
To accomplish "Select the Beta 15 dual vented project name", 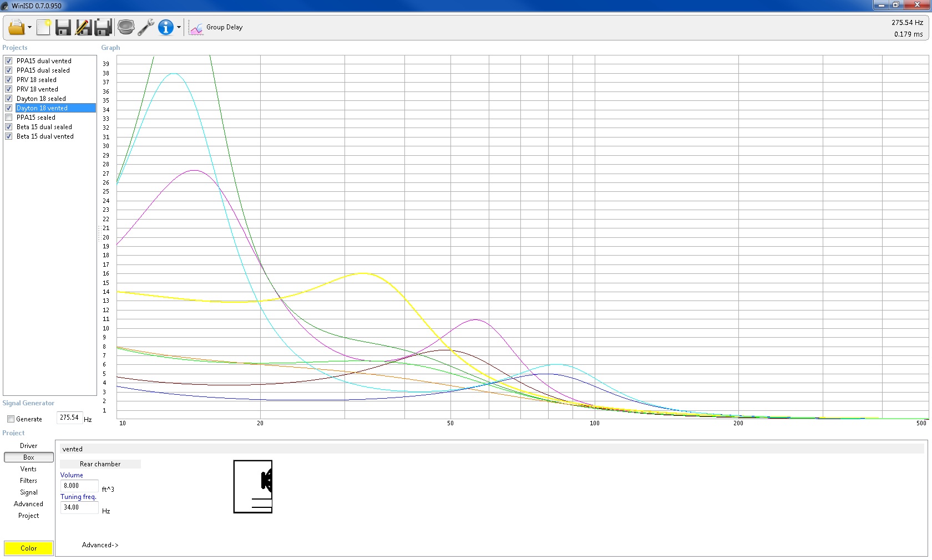I will click(x=45, y=136).
